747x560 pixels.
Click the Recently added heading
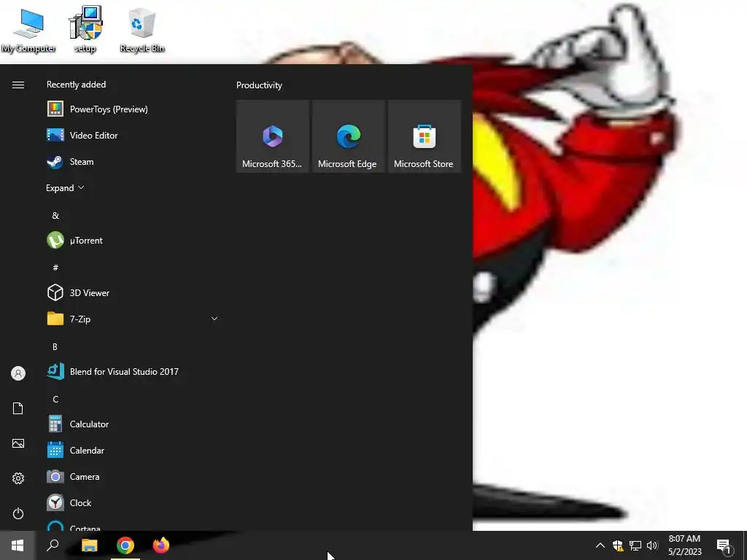coord(76,85)
